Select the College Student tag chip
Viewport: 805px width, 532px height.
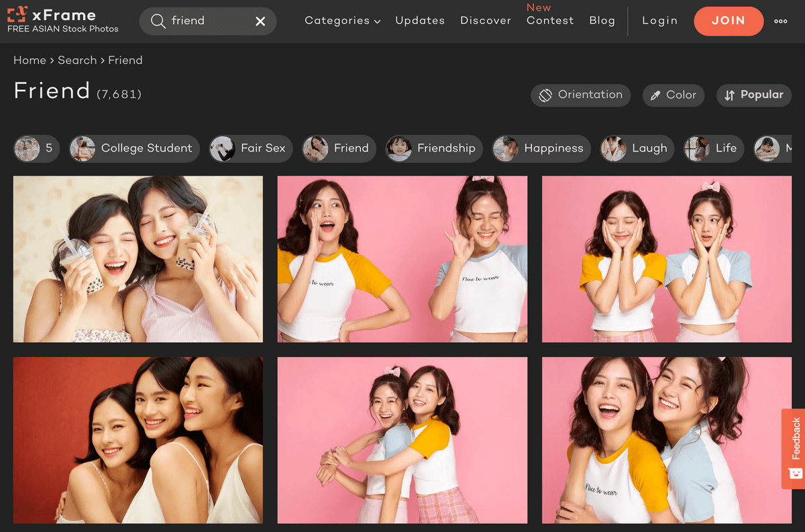coord(133,148)
